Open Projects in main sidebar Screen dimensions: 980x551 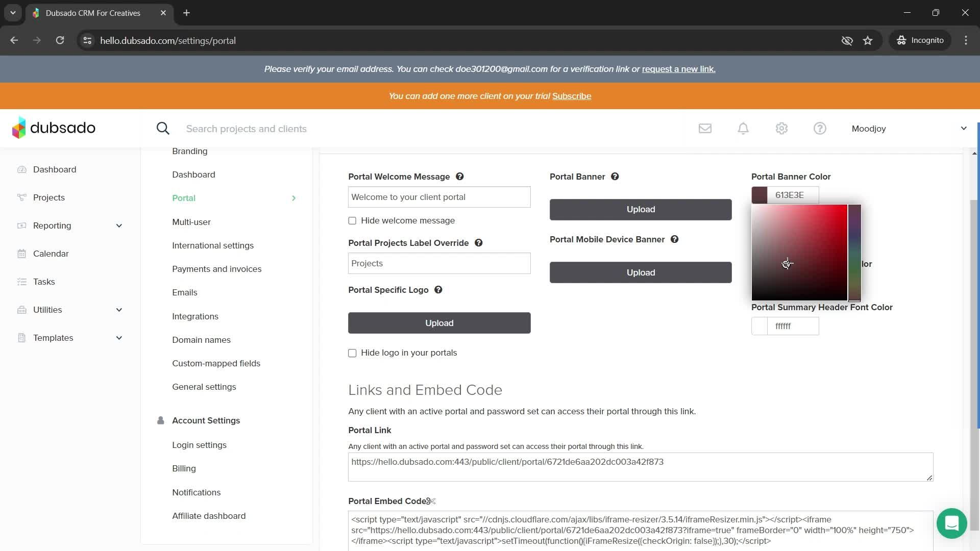click(49, 197)
